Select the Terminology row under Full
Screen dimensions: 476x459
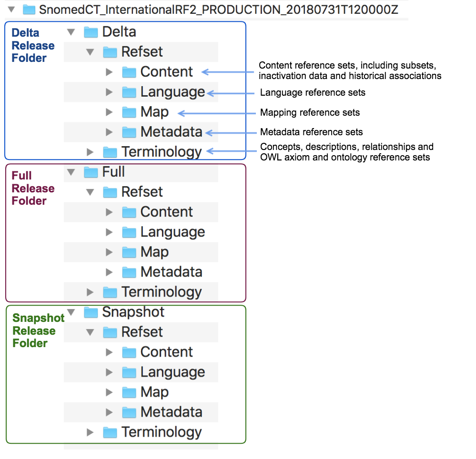click(141, 292)
